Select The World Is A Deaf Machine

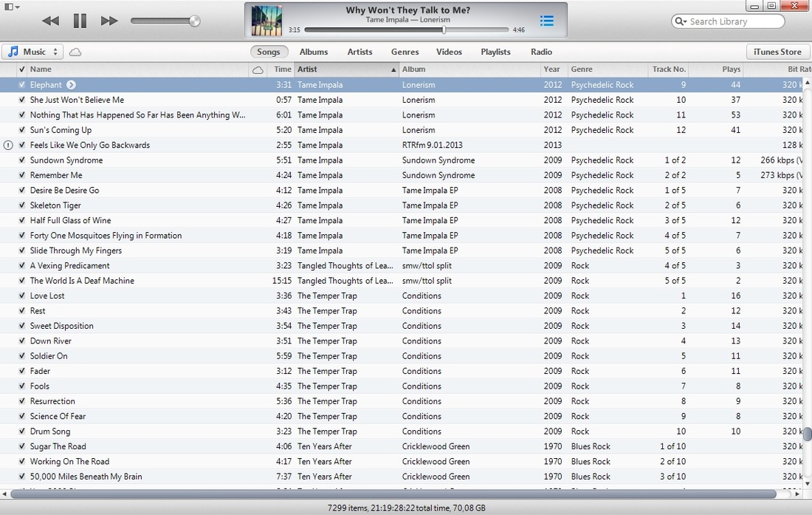pos(82,280)
